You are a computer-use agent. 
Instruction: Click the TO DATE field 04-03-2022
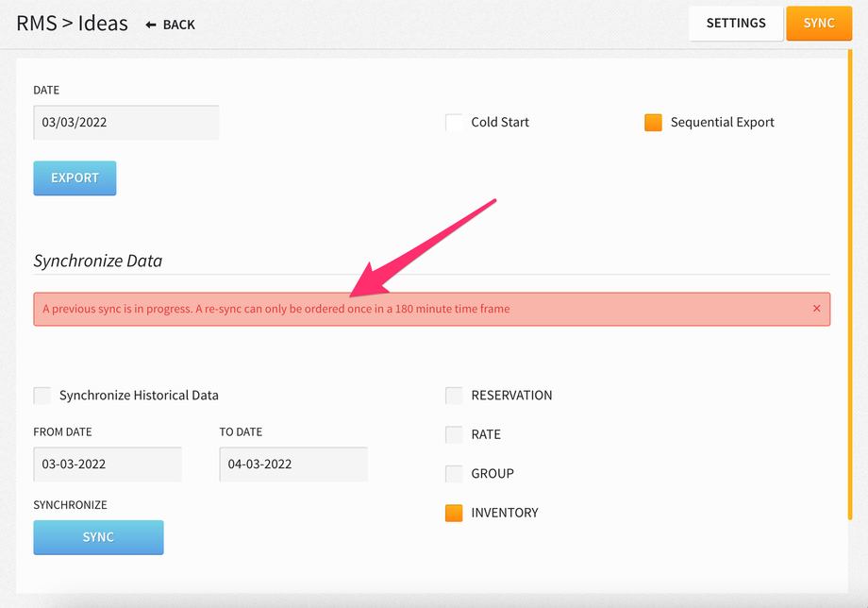click(x=293, y=464)
